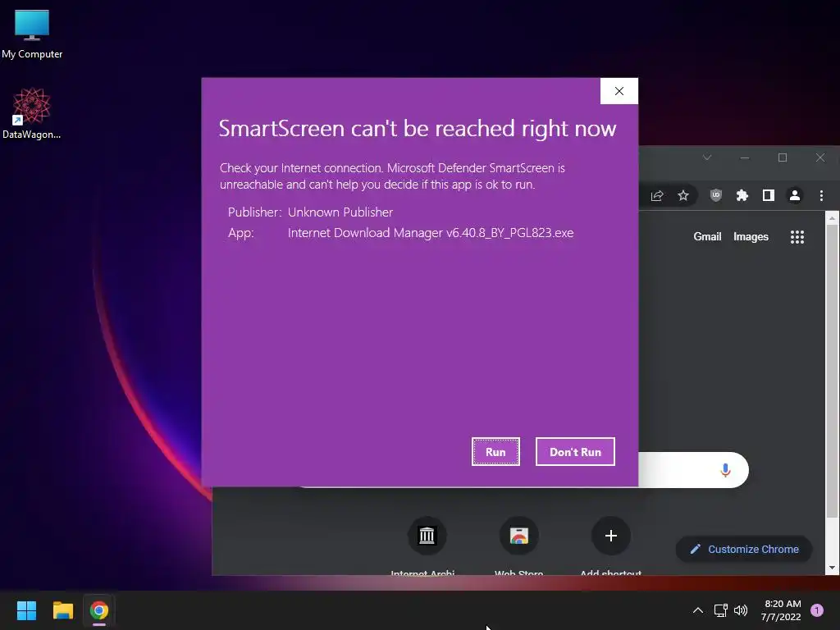Click scrollbar down arrow in Chrome
Image resolution: width=840 pixels, height=630 pixels.
pyautogui.click(x=832, y=568)
